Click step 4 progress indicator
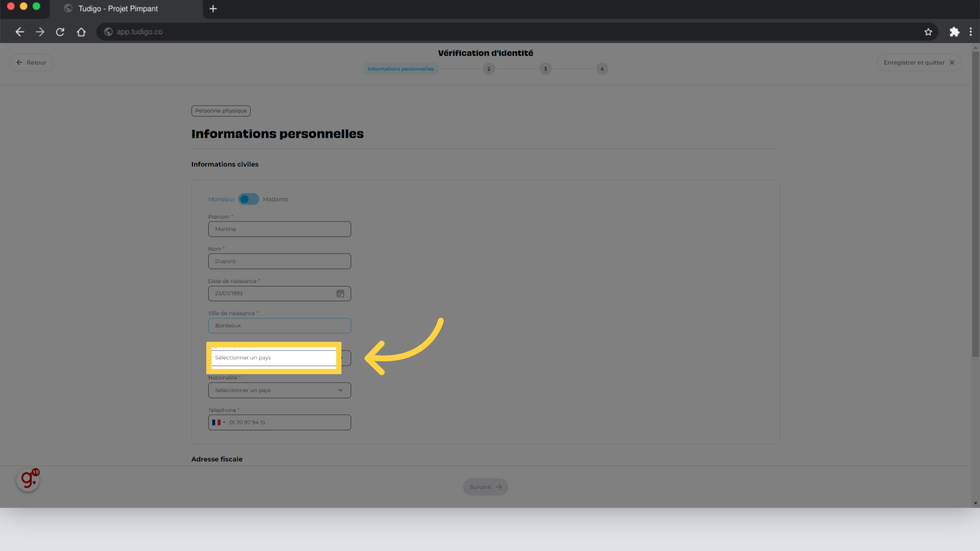 (x=602, y=68)
